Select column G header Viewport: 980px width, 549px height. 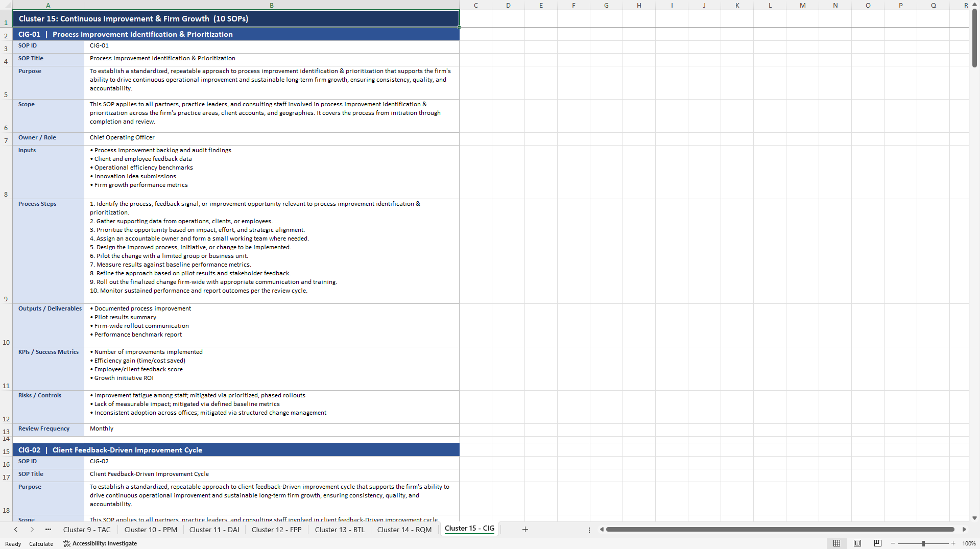pyautogui.click(x=606, y=5)
